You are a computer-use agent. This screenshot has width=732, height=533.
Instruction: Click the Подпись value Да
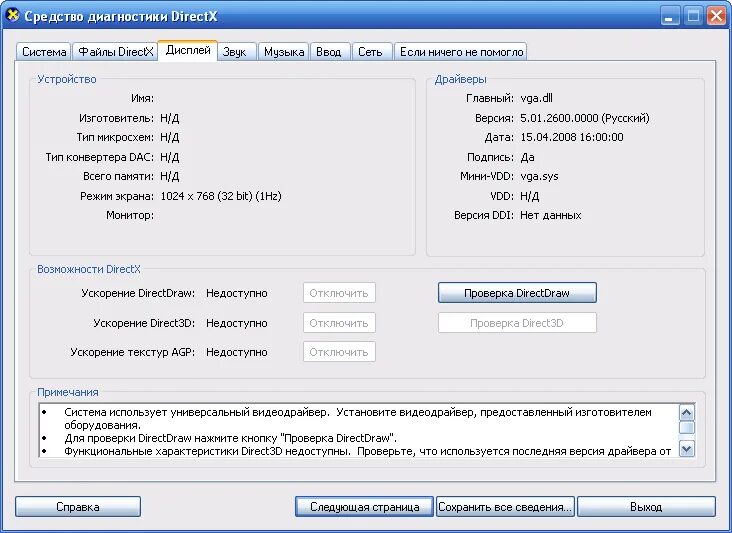point(527,157)
